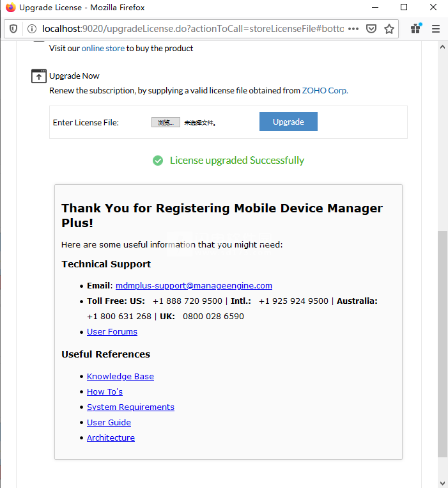Click UK number 0800 028 6590
448x488 pixels.
click(x=213, y=317)
